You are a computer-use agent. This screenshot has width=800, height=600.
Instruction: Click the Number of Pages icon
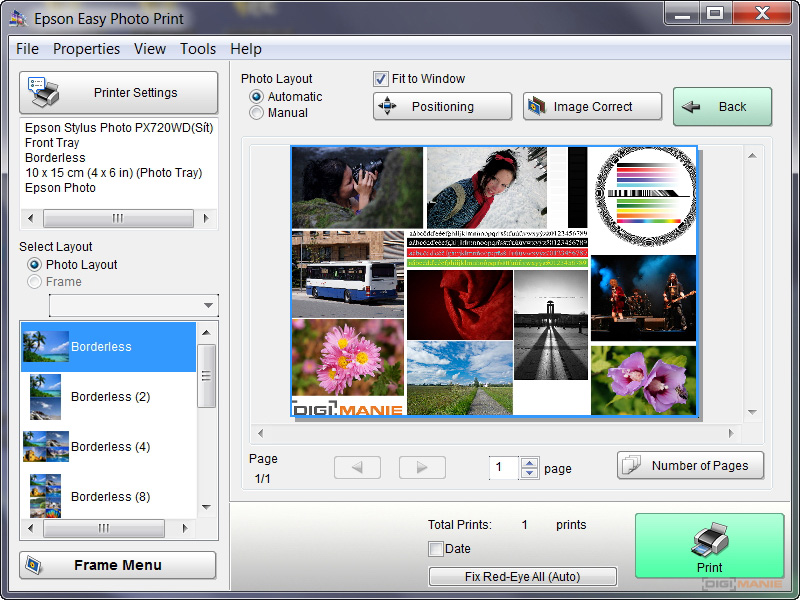(632, 465)
